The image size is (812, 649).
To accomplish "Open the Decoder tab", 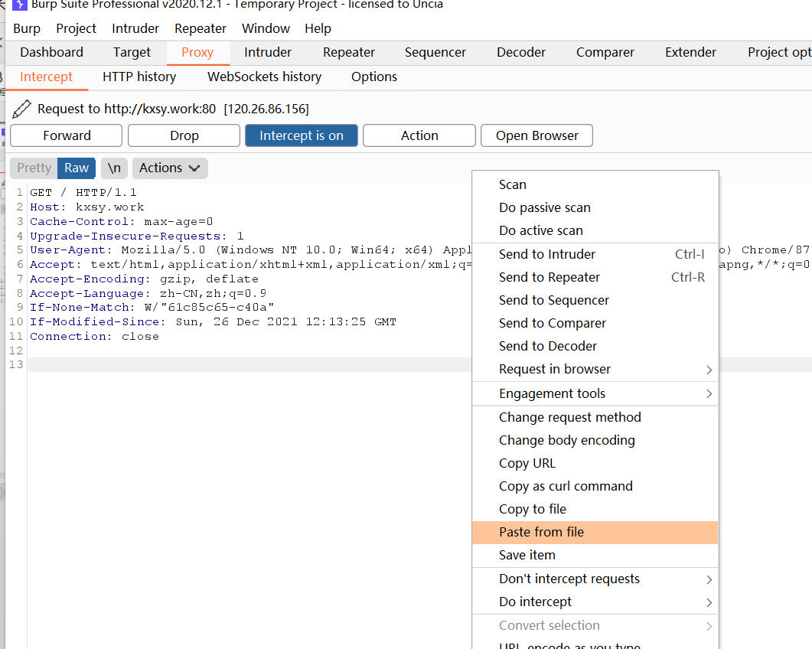I will (x=521, y=52).
